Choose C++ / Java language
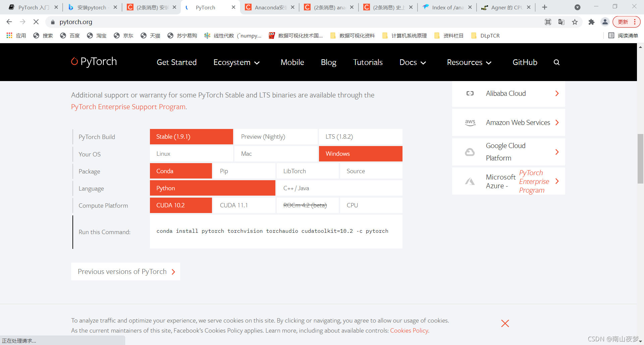Viewport: 644px width, 345px height. pyautogui.click(x=339, y=188)
